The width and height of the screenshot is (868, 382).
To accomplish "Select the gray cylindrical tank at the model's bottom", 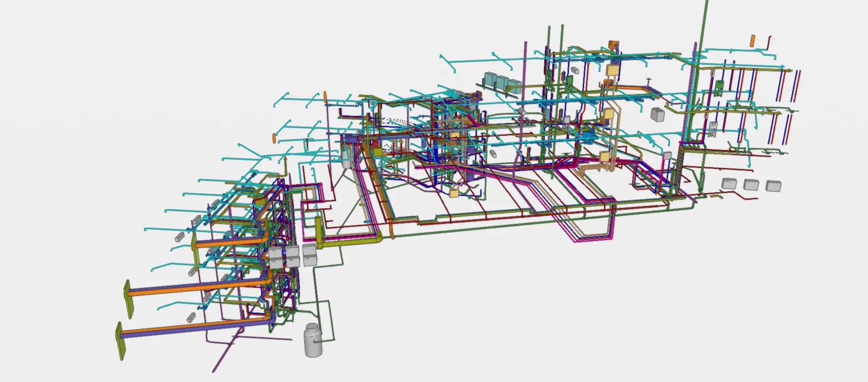I will coord(313,340).
